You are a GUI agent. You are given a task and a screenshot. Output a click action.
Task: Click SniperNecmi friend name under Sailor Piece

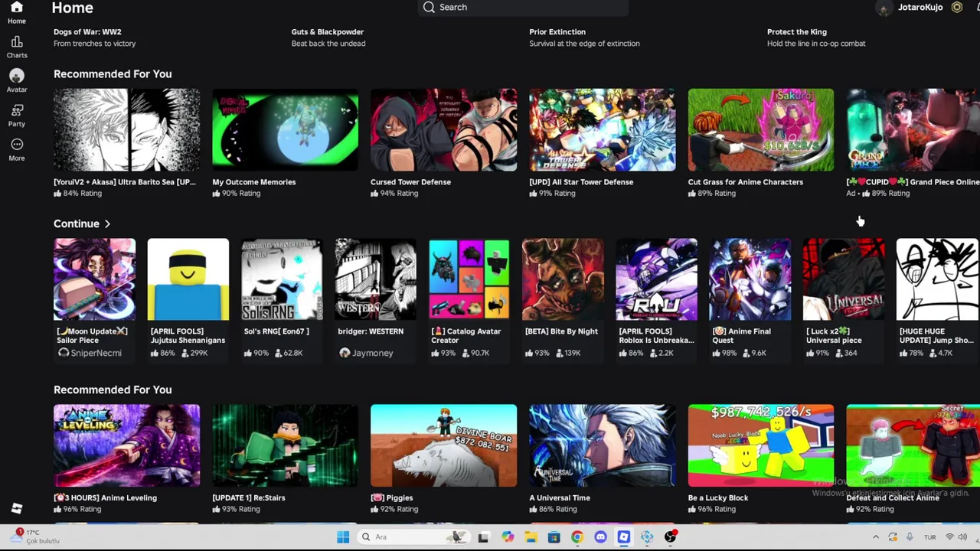pos(96,353)
